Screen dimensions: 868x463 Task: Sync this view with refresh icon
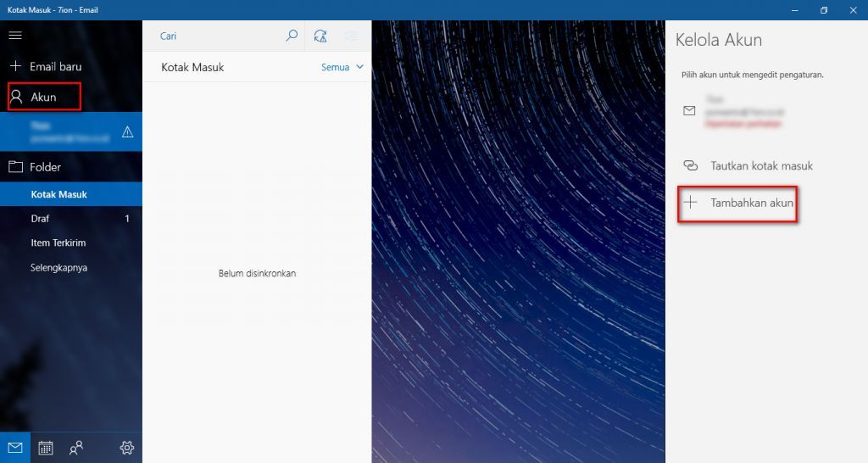click(x=320, y=36)
